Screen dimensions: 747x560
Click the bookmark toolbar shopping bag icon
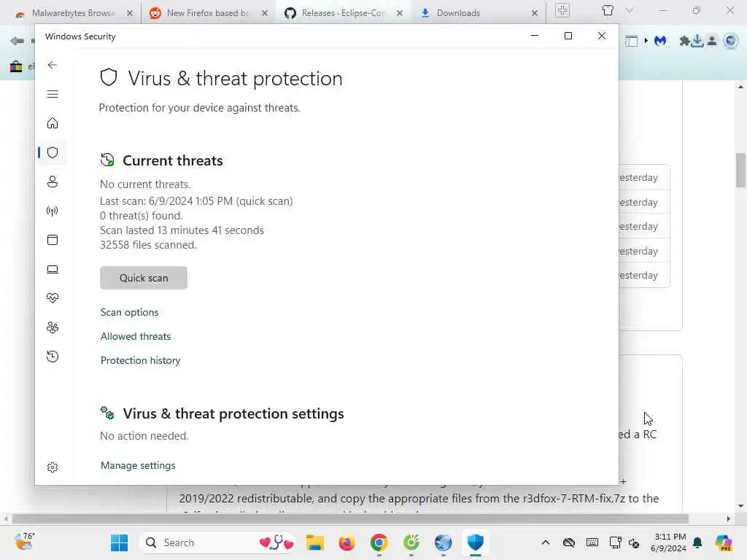pyautogui.click(x=16, y=66)
